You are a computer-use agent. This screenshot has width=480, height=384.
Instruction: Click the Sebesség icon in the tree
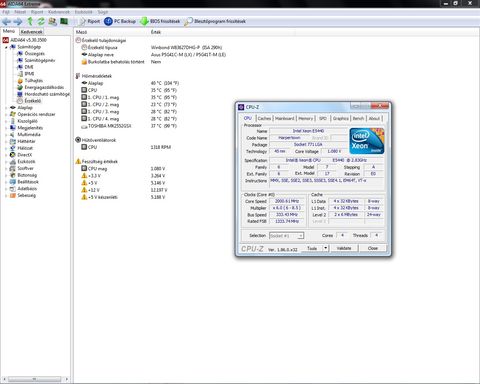[13, 195]
